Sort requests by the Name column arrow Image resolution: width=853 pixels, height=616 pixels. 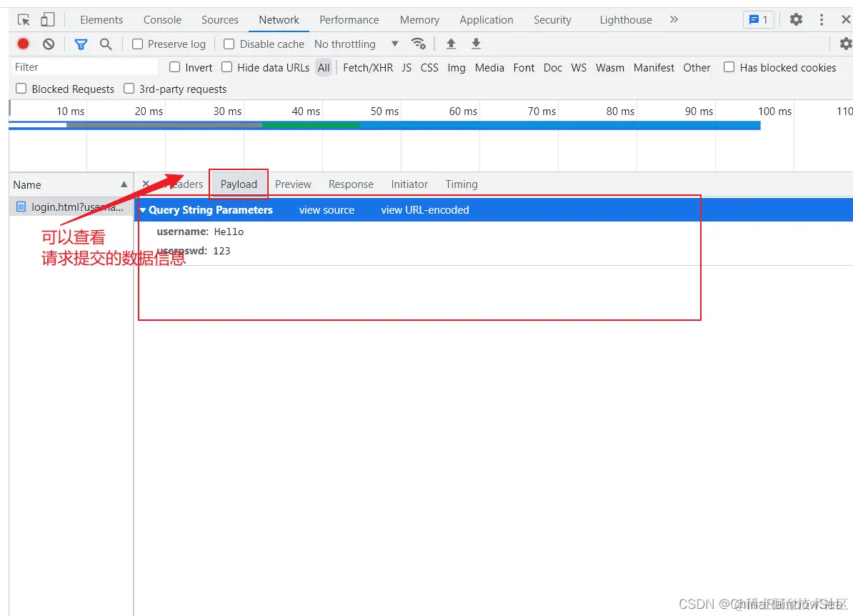(124, 184)
